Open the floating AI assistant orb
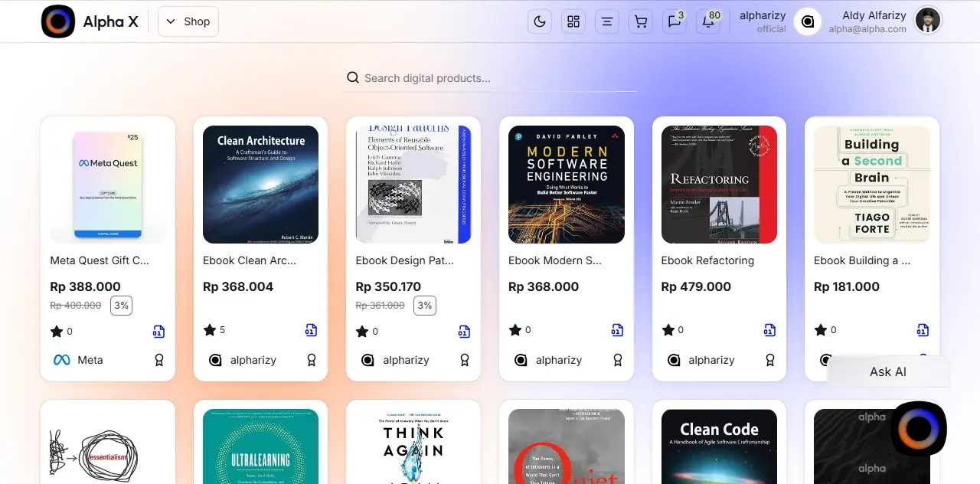 click(918, 429)
